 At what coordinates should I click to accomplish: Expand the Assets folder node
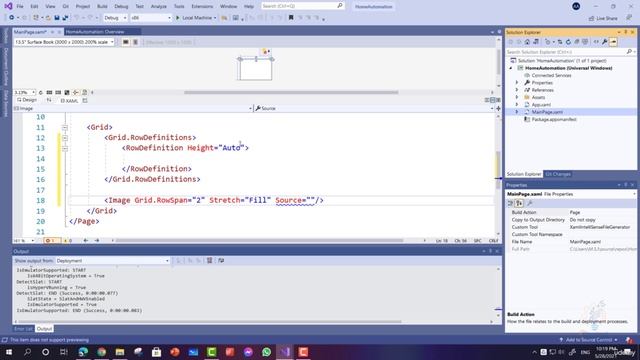click(x=517, y=98)
